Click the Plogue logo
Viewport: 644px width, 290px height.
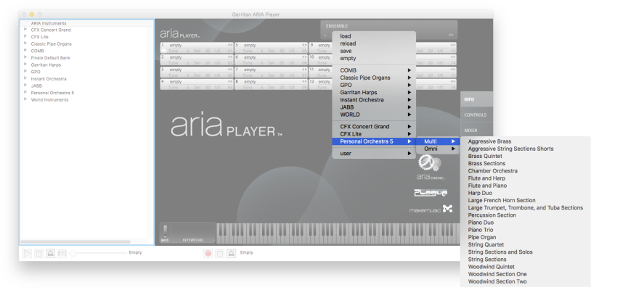tap(431, 192)
